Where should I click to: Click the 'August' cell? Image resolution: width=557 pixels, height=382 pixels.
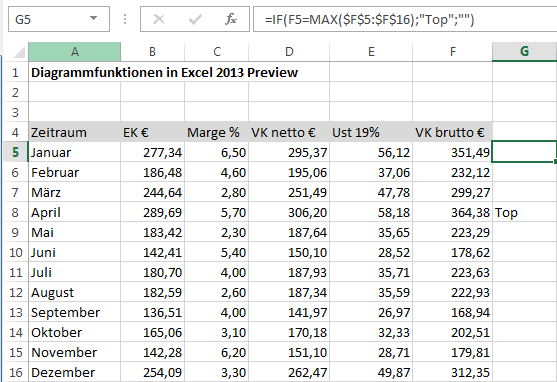point(75,292)
